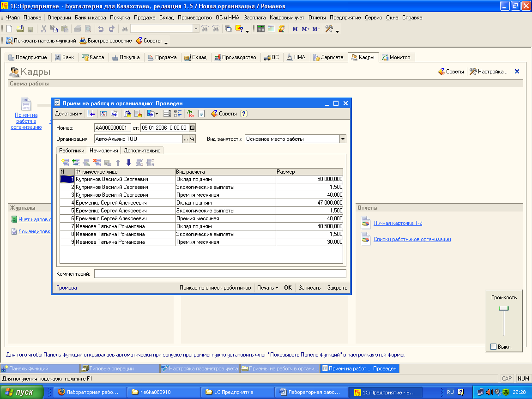Click the Find in list back-arrow icon
Image resolution: width=532 pixels, height=399 pixels.
click(x=91, y=114)
